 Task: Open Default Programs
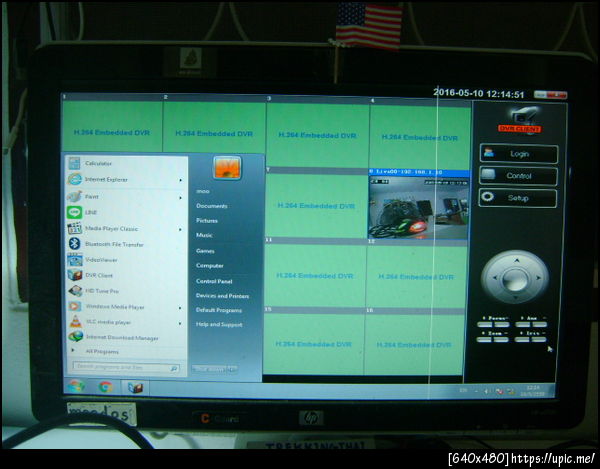(x=219, y=310)
